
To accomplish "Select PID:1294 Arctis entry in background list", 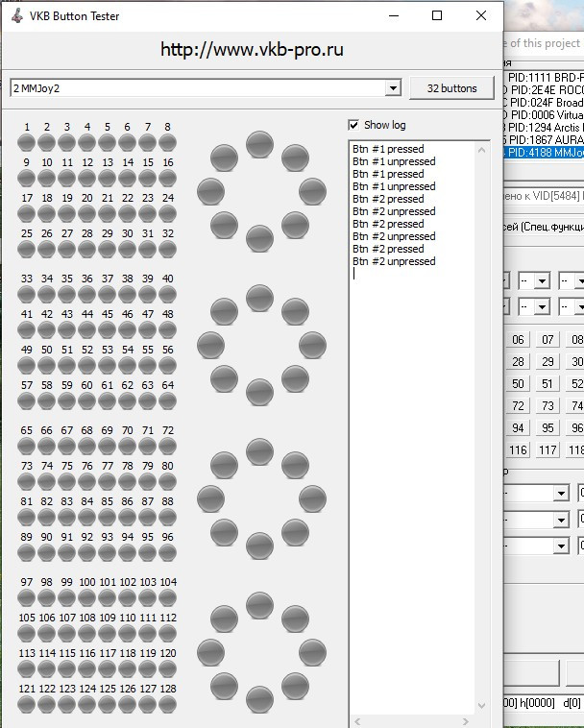I will (543, 127).
